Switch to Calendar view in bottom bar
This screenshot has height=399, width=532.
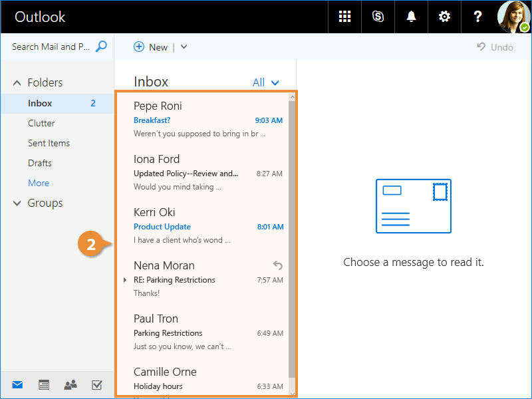pyautogui.click(x=44, y=384)
